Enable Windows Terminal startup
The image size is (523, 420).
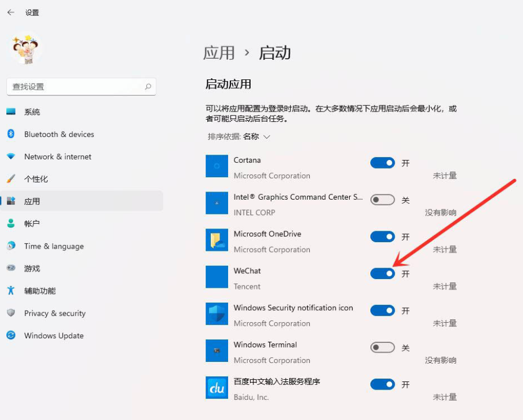(382, 348)
